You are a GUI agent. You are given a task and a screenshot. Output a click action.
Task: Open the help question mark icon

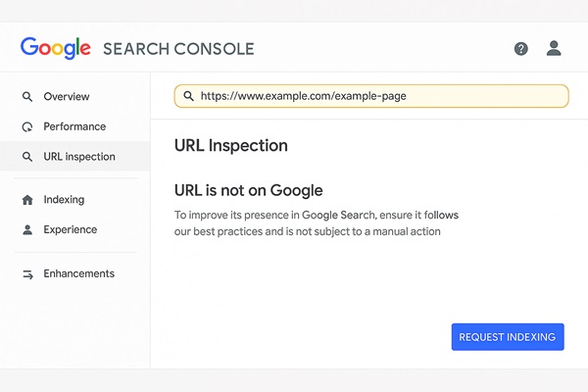pos(521,48)
